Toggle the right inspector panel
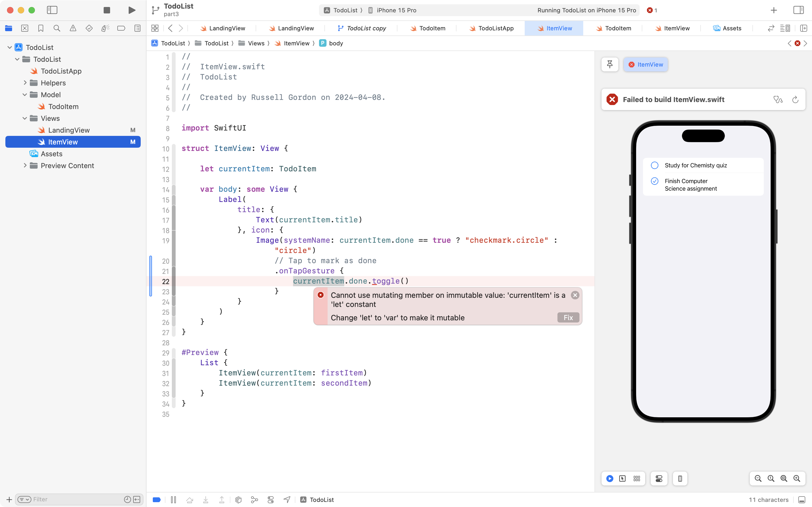Screen dimensions: 812x507 tap(798, 10)
